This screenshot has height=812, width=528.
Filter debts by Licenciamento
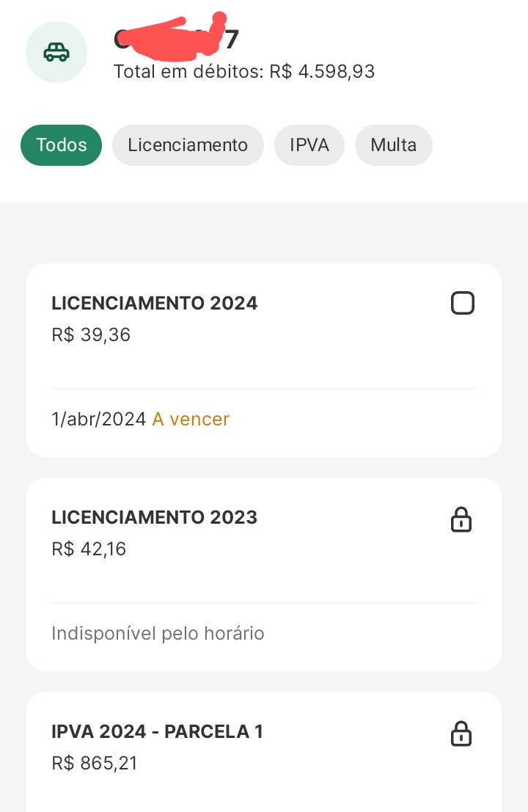(188, 145)
